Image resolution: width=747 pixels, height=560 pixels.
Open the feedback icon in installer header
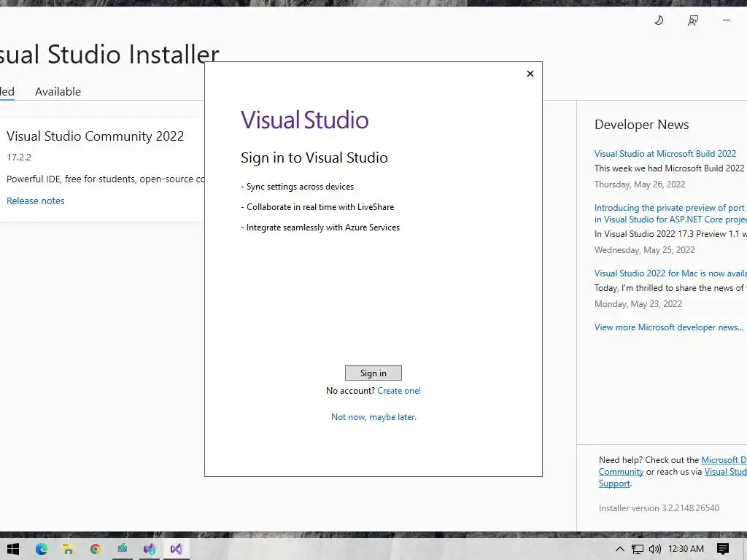pos(693,20)
